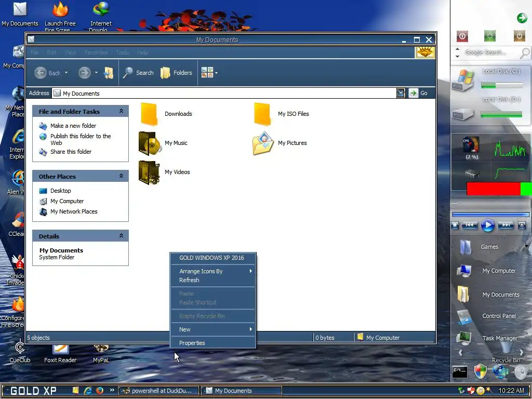Click the red power sidebar button
This screenshot has width=532, height=399.
(x=462, y=36)
